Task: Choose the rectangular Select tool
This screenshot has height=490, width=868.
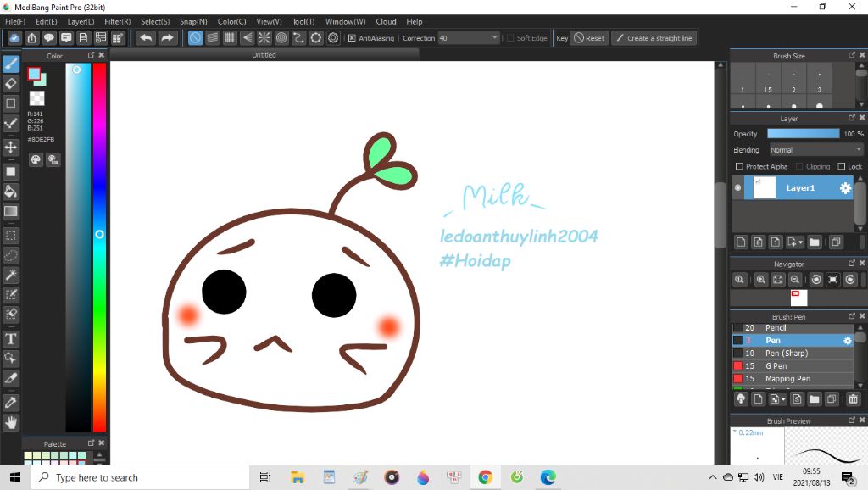Action: (x=10, y=236)
